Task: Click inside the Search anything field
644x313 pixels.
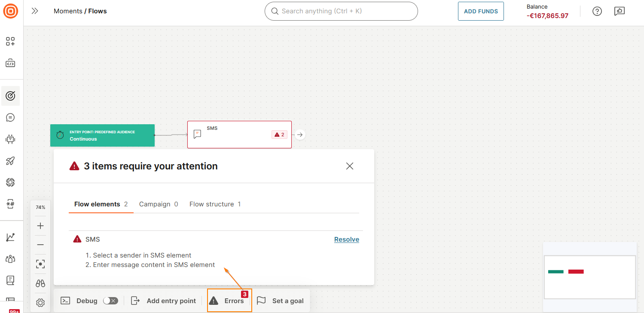Action: pyautogui.click(x=341, y=11)
